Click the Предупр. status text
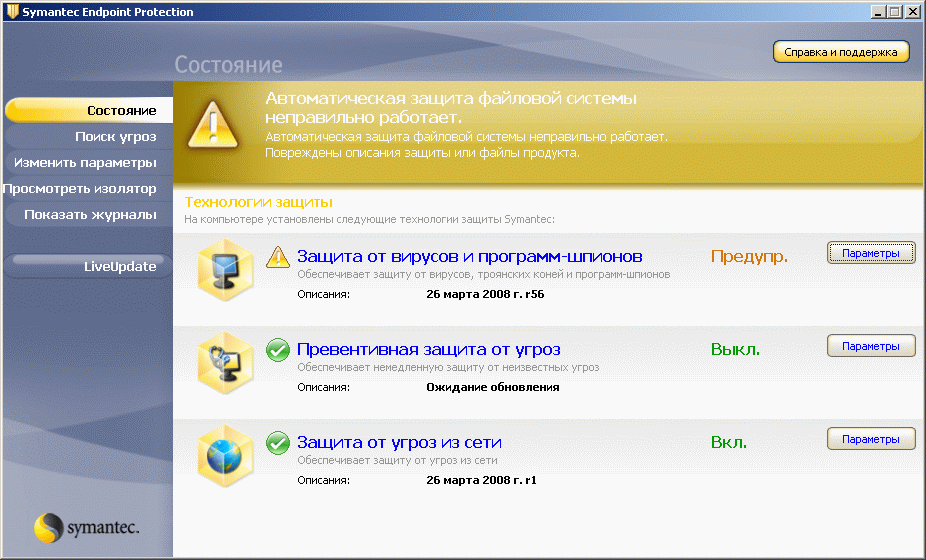Viewport: 926px width, 560px height. coord(749,256)
